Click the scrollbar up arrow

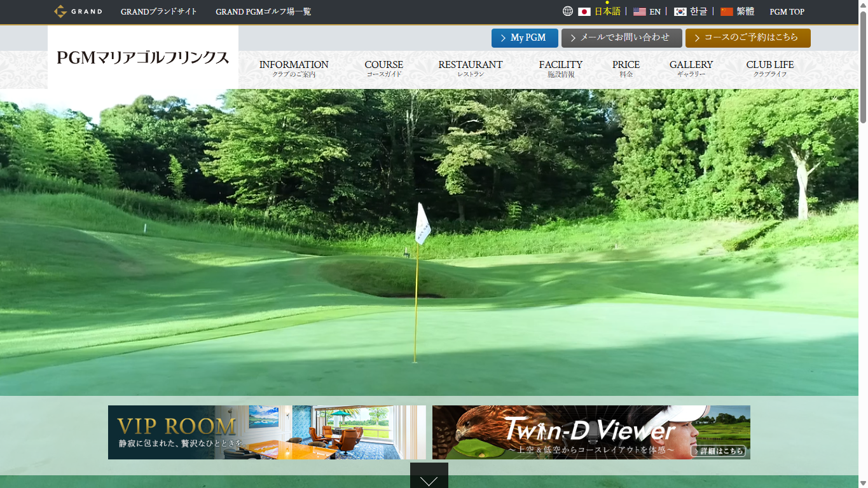[863, 5]
